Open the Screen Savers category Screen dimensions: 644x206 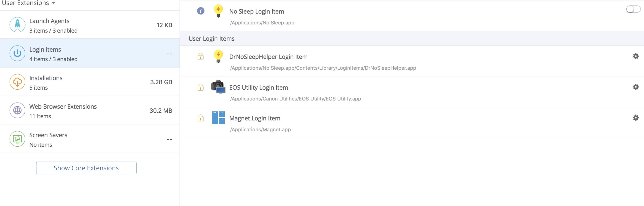[90, 139]
